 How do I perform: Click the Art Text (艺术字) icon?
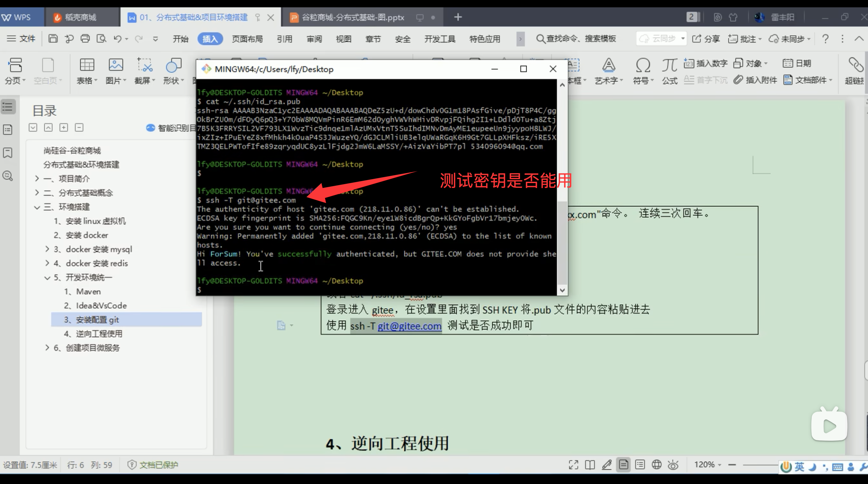pos(609,65)
